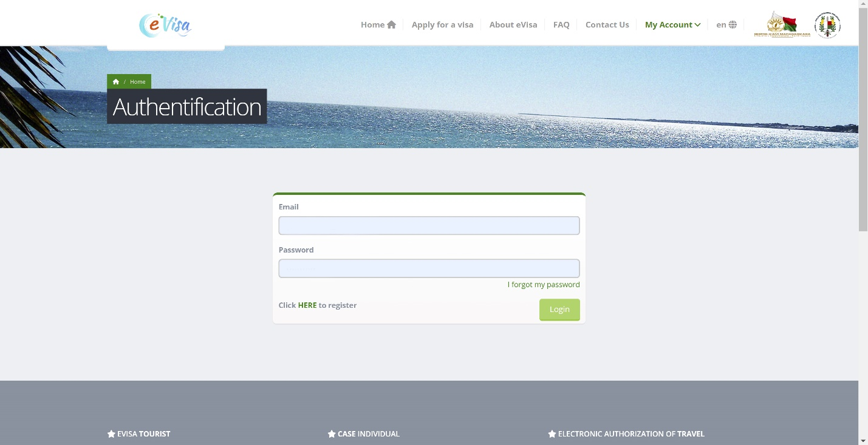Click star icon beside ELECTRONIC AUTHORIZATION OF TRAVEL
Image resolution: width=868 pixels, height=445 pixels.
pos(552,434)
